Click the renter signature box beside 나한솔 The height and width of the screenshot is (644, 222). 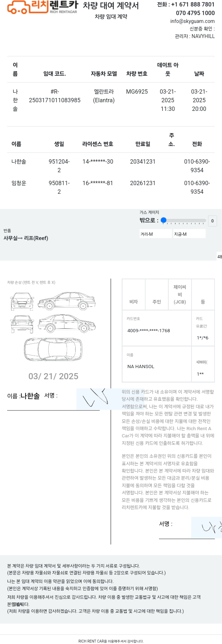[94, 399]
